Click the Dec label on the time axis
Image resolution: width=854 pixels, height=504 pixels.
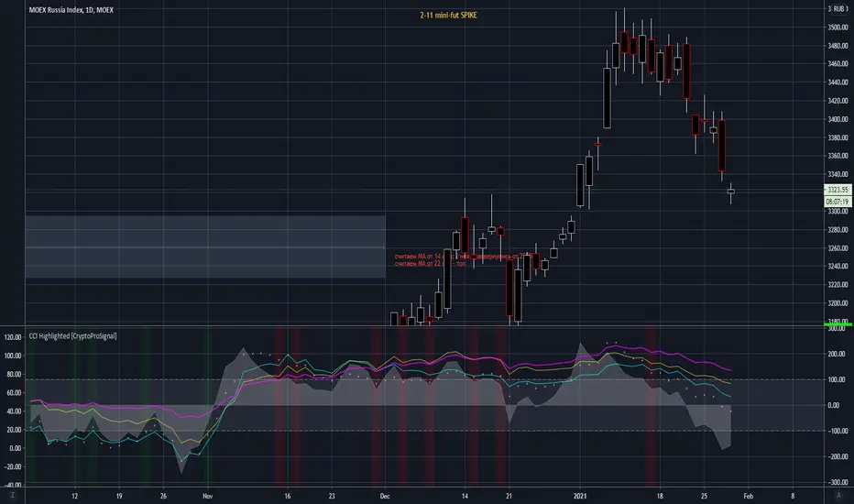pyautogui.click(x=385, y=497)
